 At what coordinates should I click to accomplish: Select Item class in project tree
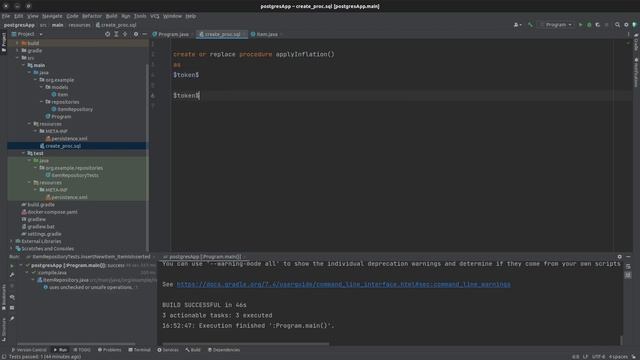[x=60, y=95]
